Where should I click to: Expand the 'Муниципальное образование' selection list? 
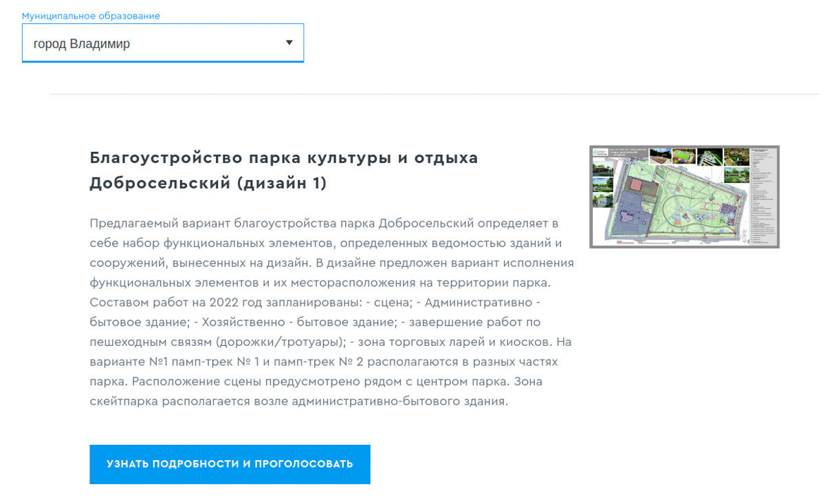(163, 43)
